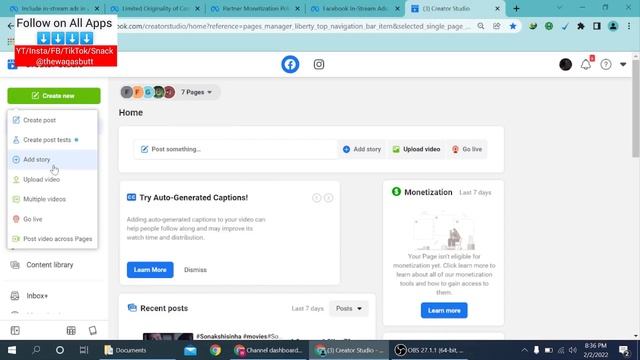Show hidden system tray icons
The height and width of the screenshot is (360, 640).
pyautogui.click(x=524, y=350)
